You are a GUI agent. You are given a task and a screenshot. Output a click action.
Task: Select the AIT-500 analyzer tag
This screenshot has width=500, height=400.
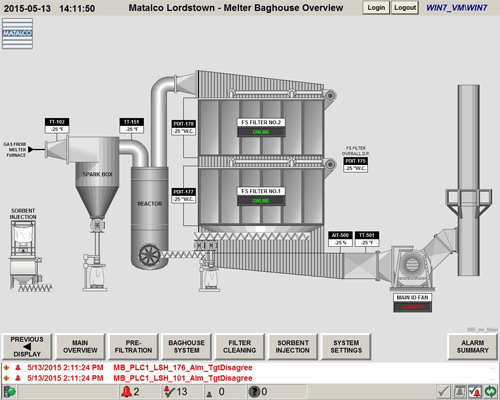click(340, 239)
